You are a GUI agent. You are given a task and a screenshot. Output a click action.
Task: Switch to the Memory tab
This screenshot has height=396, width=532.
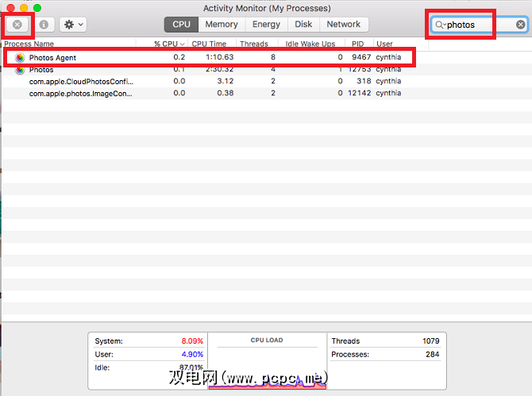click(222, 25)
